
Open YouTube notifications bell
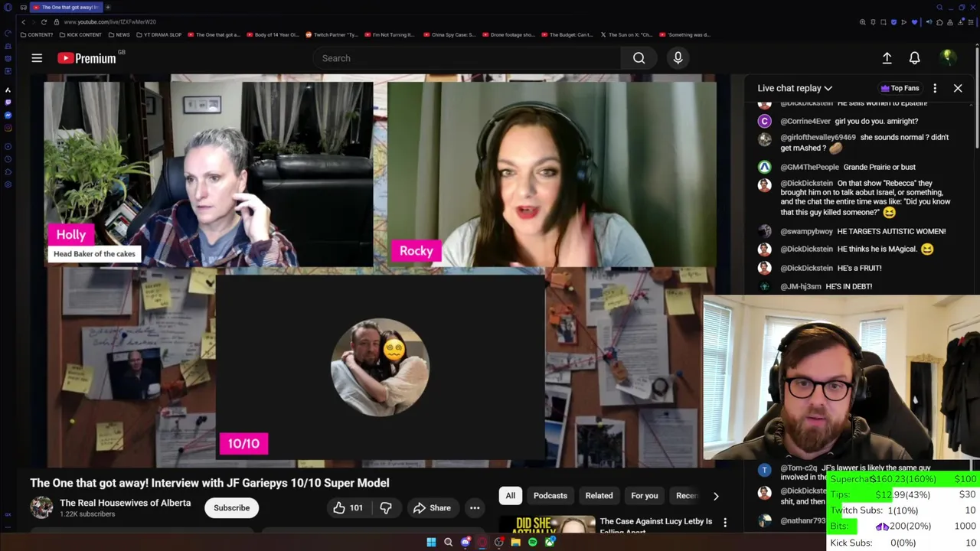point(914,58)
